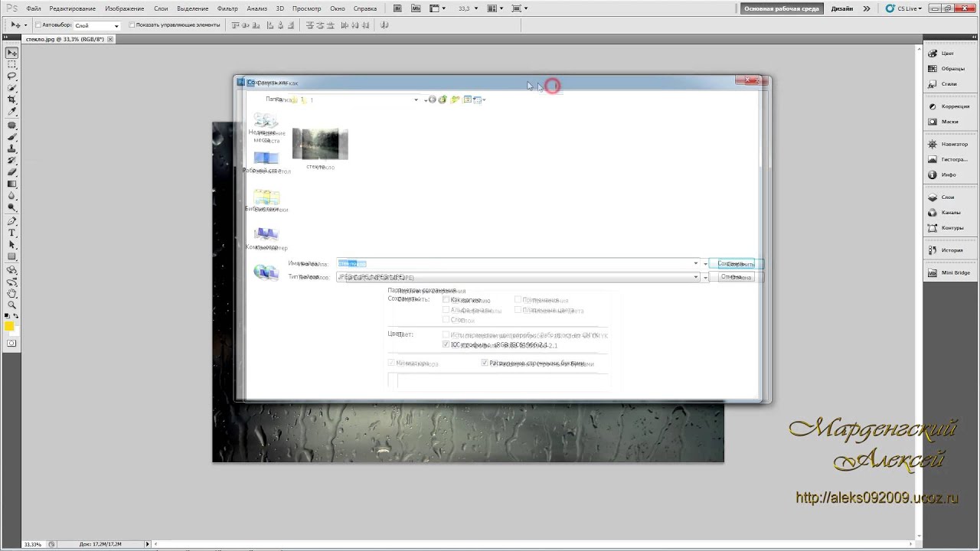Open the status bar document info arrow

point(148,544)
